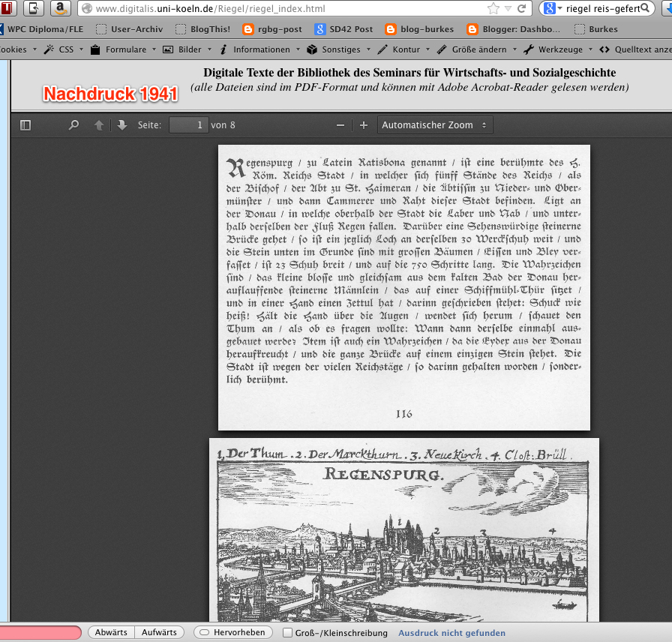672x642 pixels.
Task: Open rgbg-post Blogger bookmark icon
Action: [x=247, y=29]
